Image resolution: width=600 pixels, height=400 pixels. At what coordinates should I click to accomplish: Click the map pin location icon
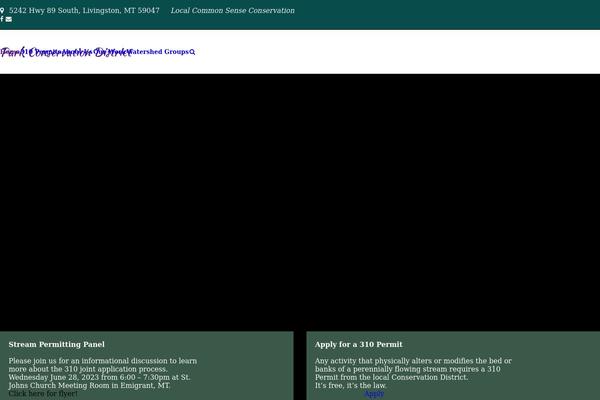(x=2, y=11)
